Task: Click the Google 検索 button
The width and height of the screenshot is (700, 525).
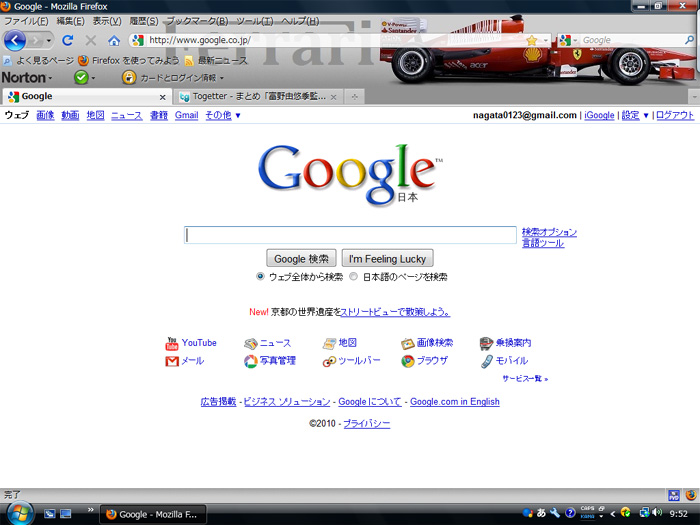Action: 301,258
